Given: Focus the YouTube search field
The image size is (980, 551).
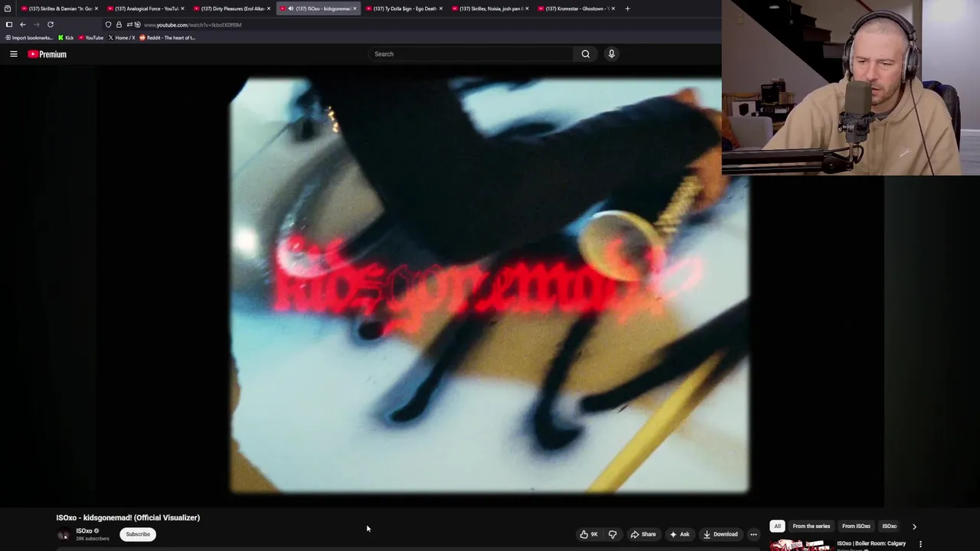Looking at the screenshot, I should (x=471, y=54).
